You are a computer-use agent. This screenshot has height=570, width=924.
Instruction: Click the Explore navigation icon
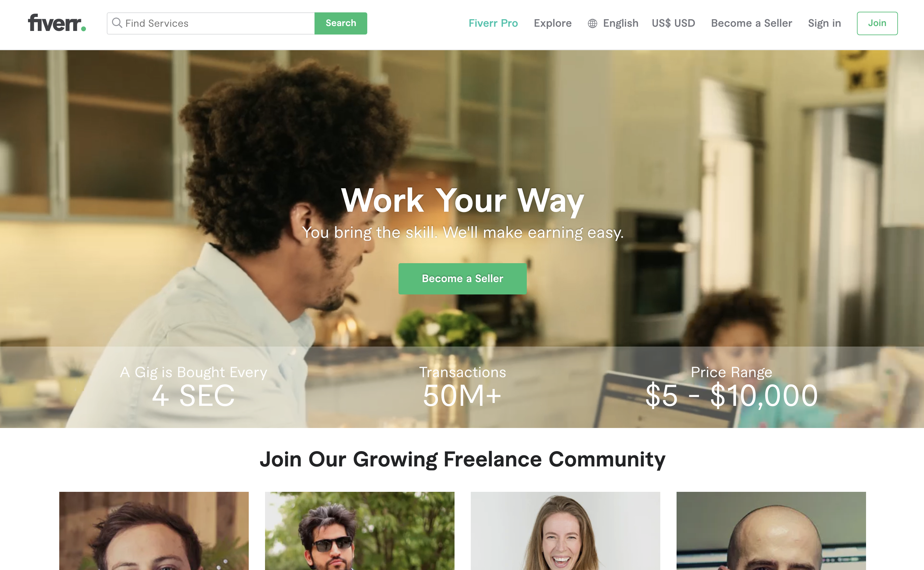point(553,23)
